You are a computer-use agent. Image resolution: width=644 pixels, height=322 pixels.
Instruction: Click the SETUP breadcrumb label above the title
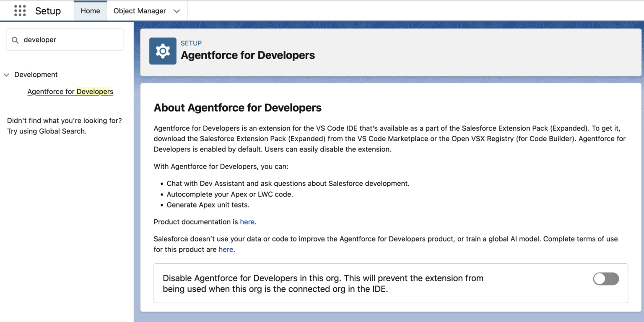click(191, 43)
